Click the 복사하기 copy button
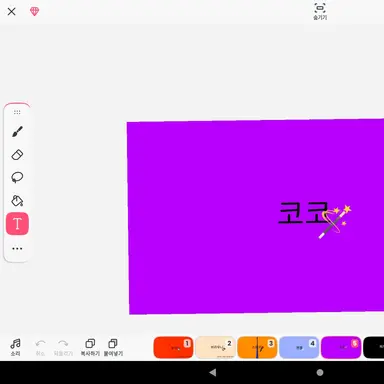 click(90, 347)
